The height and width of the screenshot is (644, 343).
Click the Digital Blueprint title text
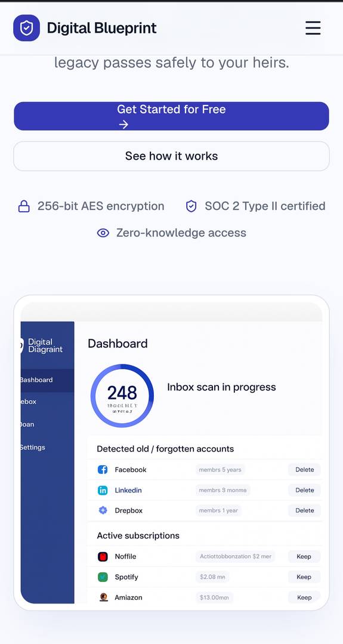coord(101,28)
